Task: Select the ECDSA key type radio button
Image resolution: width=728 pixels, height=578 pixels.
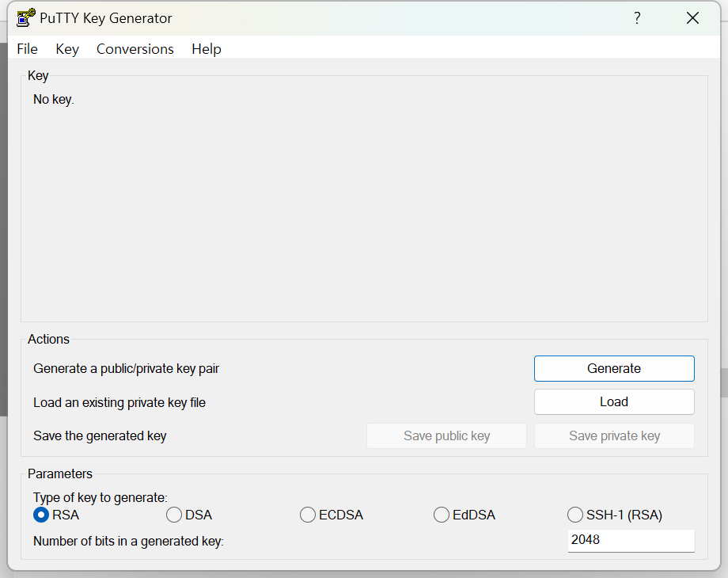Action: [x=308, y=515]
